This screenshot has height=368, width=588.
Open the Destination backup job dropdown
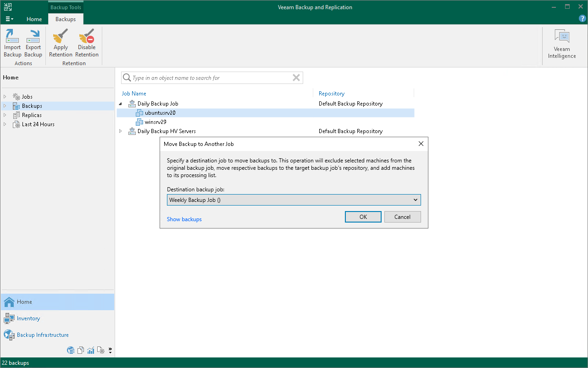(x=415, y=200)
